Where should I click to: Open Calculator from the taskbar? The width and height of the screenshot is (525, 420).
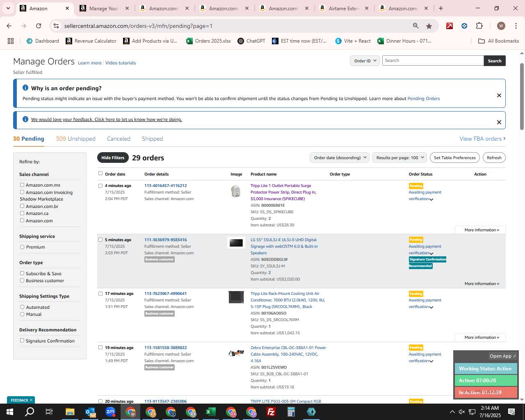[291, 412]
